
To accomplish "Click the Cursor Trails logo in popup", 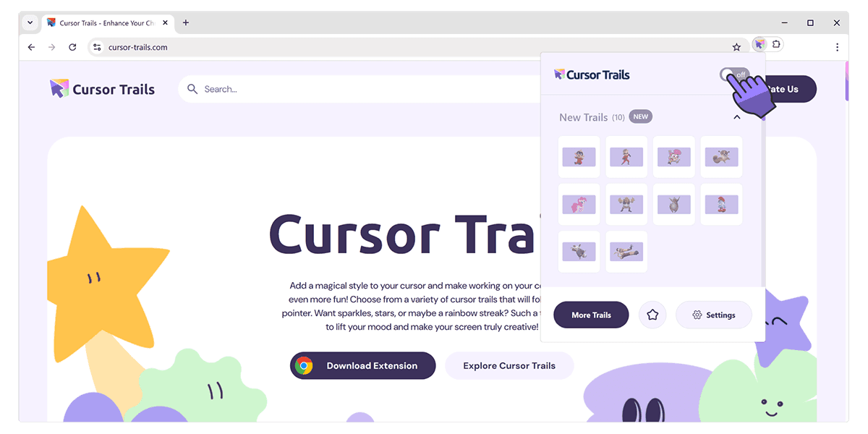I will [592, 75].
